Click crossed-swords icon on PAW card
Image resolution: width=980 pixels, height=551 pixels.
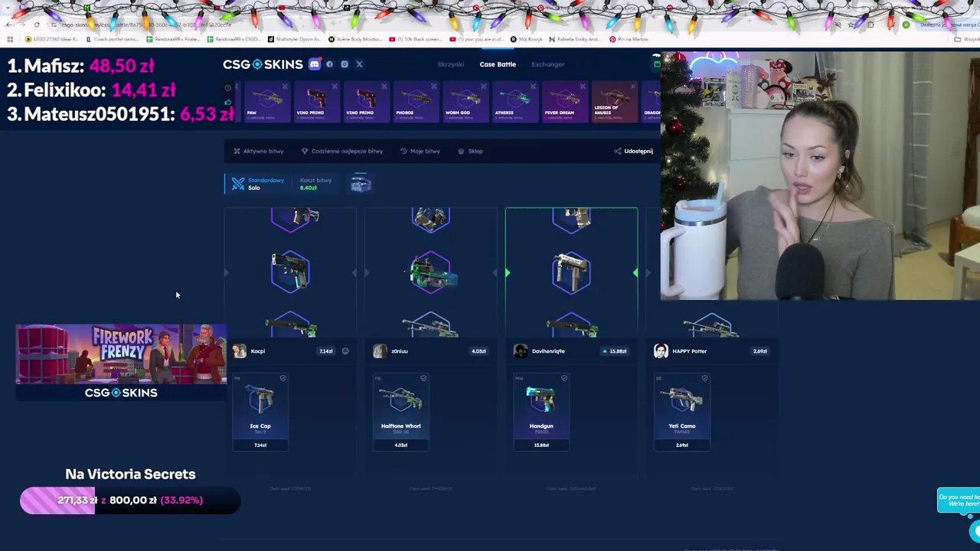[285, 86]
